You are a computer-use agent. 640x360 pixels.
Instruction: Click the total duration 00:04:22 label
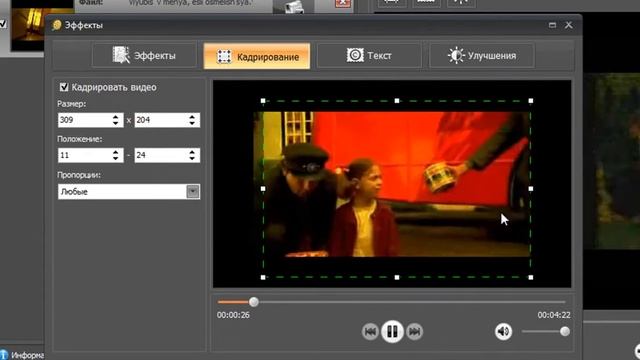[x=554, y=315]
